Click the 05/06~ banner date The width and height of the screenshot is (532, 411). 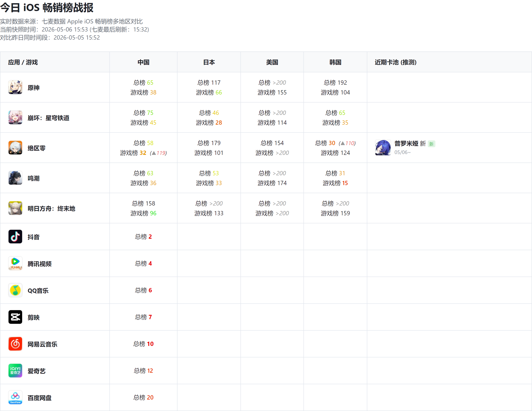(x=402, y=152)
